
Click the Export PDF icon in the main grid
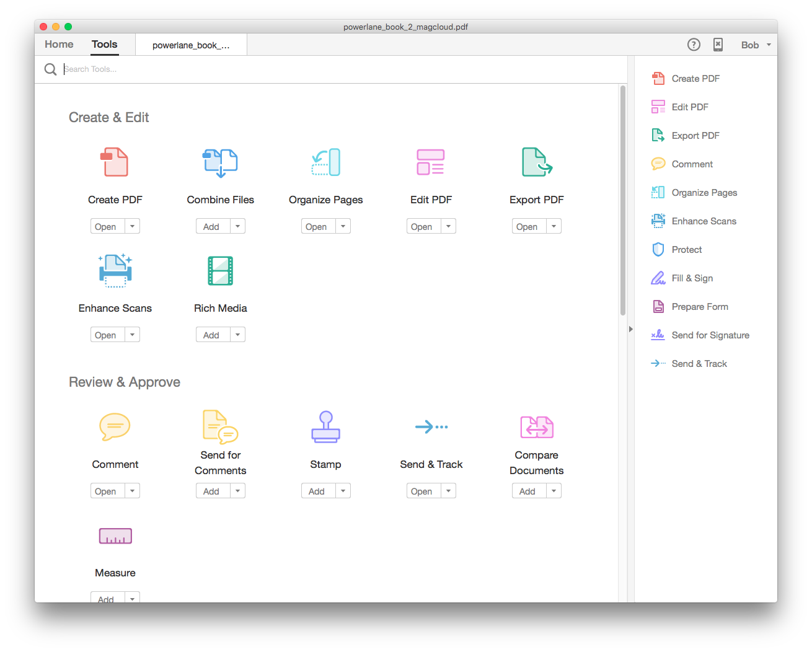pyautogui.click(x=537, y=162)
